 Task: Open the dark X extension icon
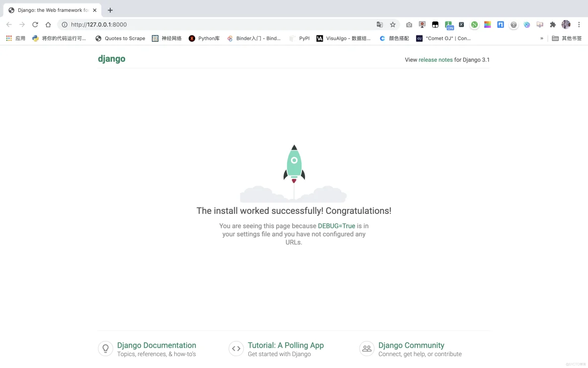coord(461,24)
